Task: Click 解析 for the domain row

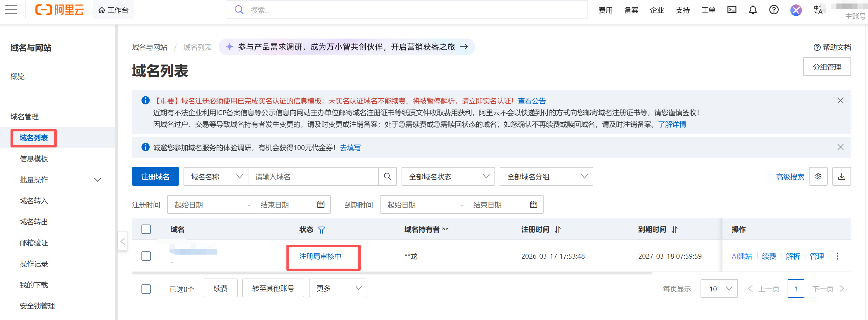Action: click(793, 256)
